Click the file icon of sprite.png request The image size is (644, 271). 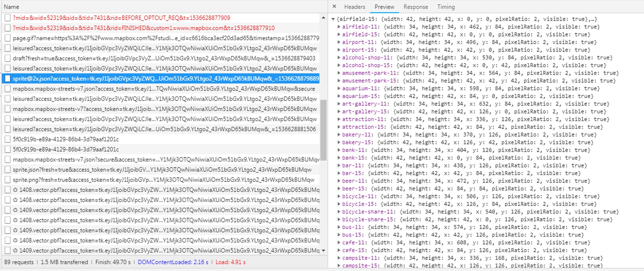pos(8,180)
